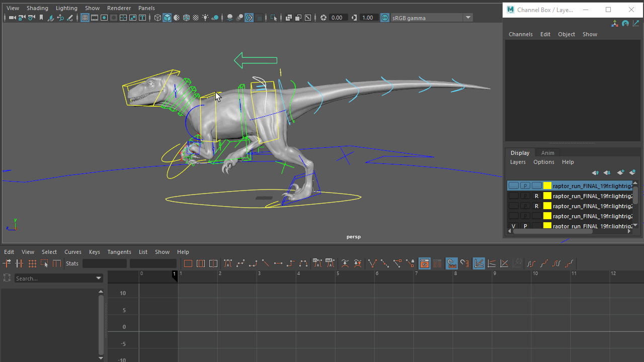Click the yellow color swatch on top layer

coord(547,186)
